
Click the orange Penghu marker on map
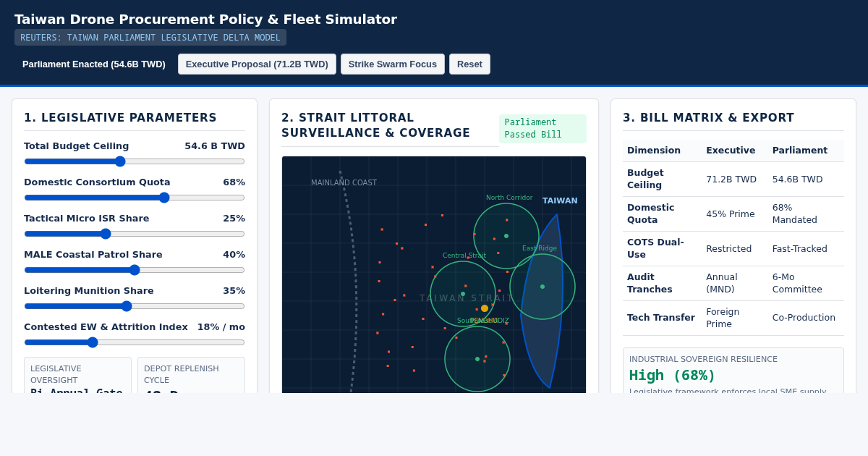(485, 308)
